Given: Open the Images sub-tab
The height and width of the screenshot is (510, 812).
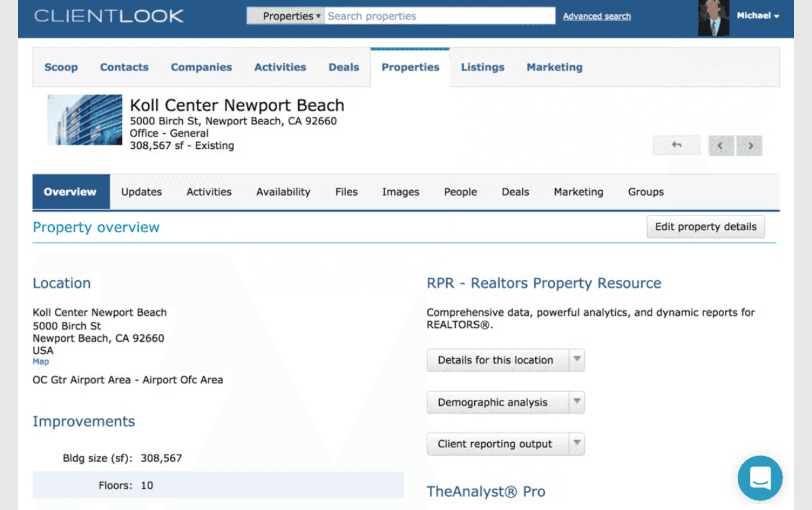Looking at the screenshot, I should (x=401, y=192).
